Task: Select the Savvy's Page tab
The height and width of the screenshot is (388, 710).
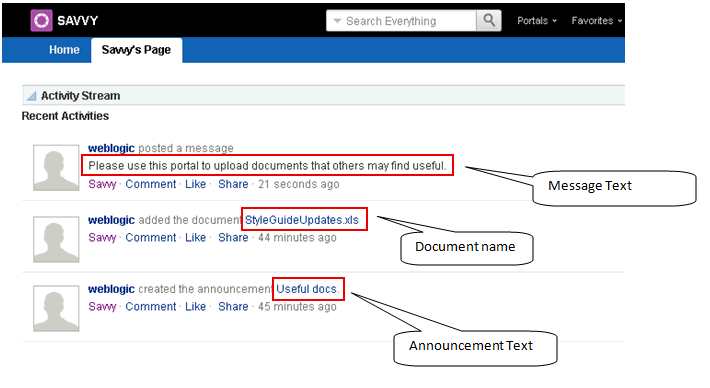Action: click(x=136, y=50)
